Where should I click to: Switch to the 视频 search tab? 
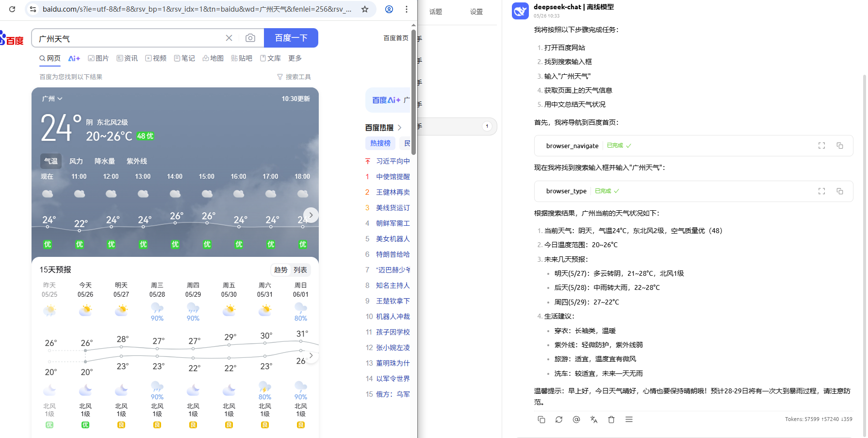coord(156,58)
